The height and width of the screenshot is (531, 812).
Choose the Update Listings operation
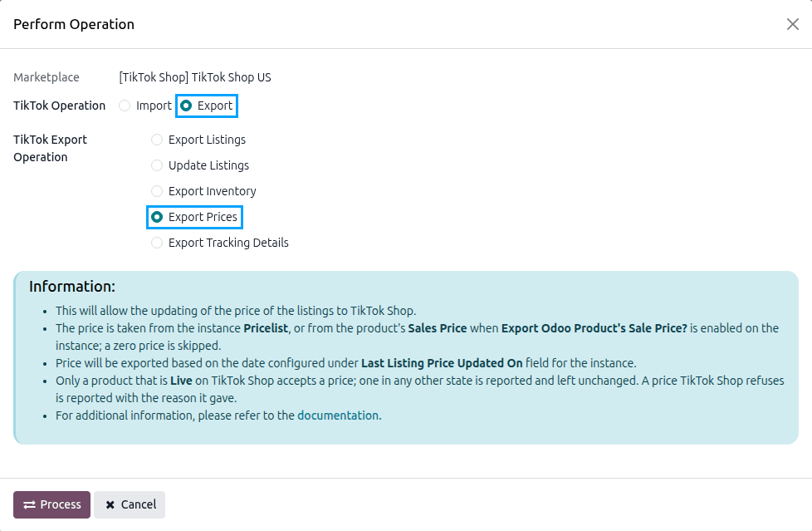(156, 165)
